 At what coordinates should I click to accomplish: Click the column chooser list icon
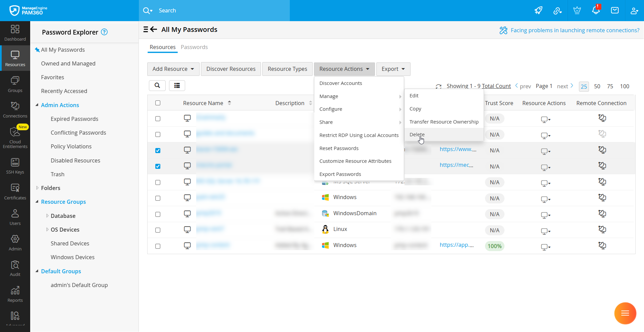177,86
